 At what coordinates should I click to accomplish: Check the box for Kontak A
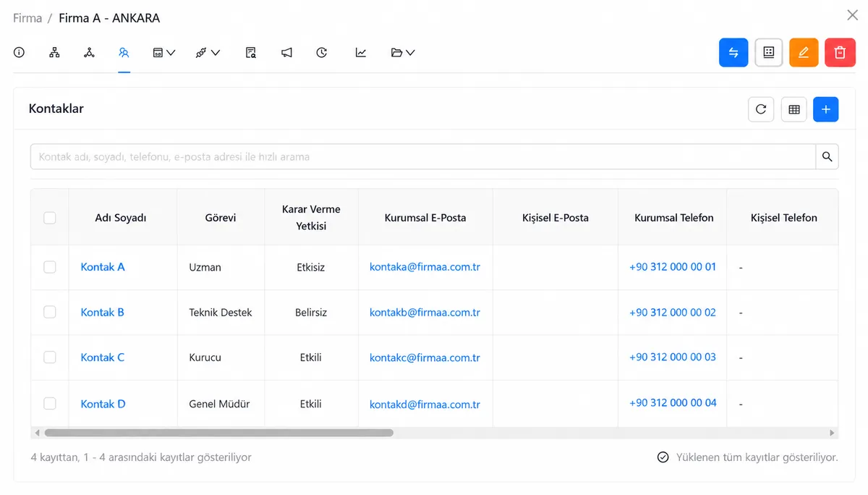tap(50, 267)
